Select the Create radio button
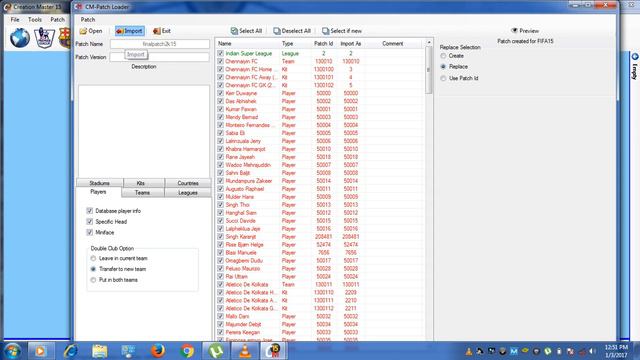 (443, 56)
